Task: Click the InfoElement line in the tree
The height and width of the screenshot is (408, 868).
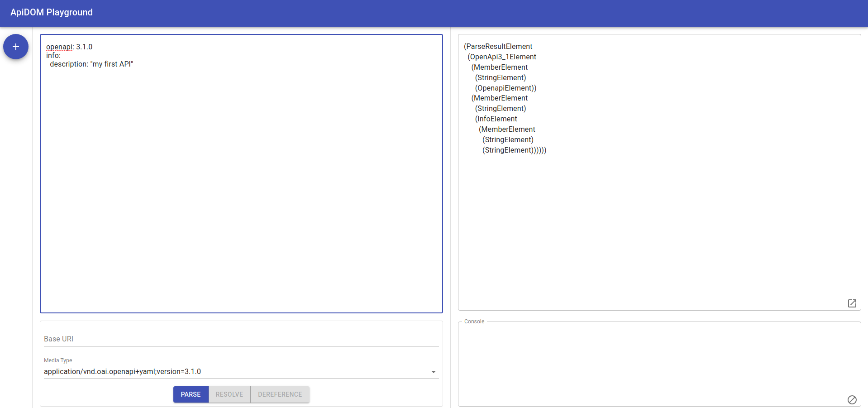Action: 496,119
